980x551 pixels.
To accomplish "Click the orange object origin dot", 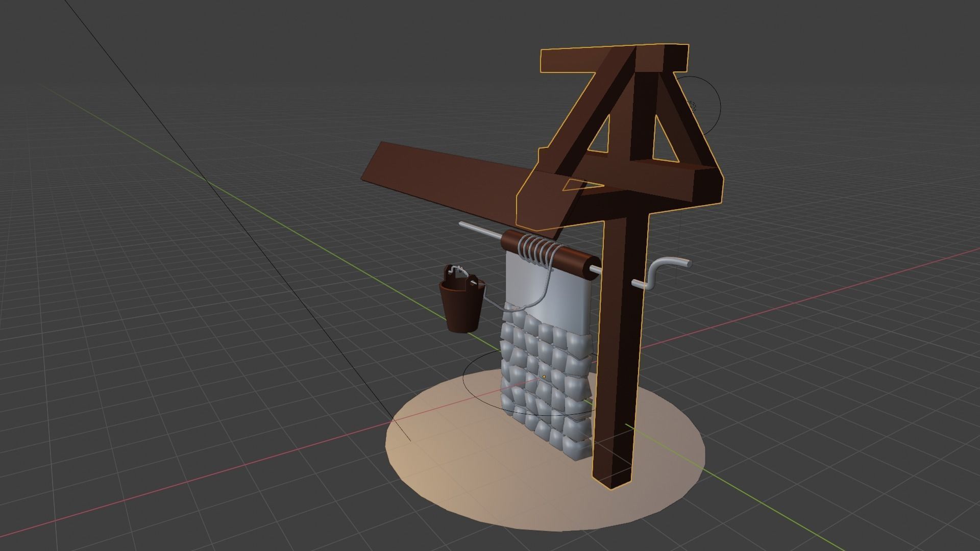I will click(544, 377).
